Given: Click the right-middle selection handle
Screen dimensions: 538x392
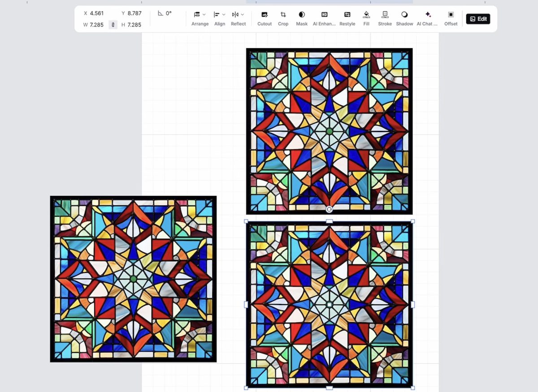Looking at the screenshot, I should pyautogui.click(x=412, y=304).
